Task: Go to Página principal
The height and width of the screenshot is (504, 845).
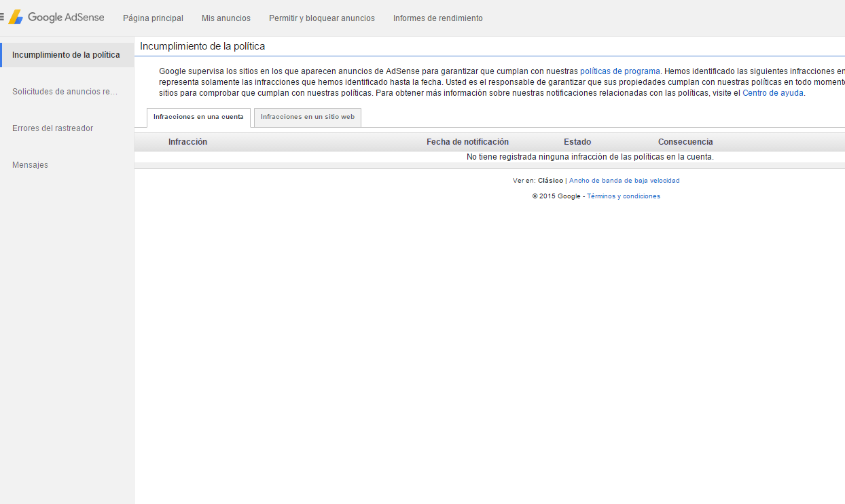Action: pos(153,18)
